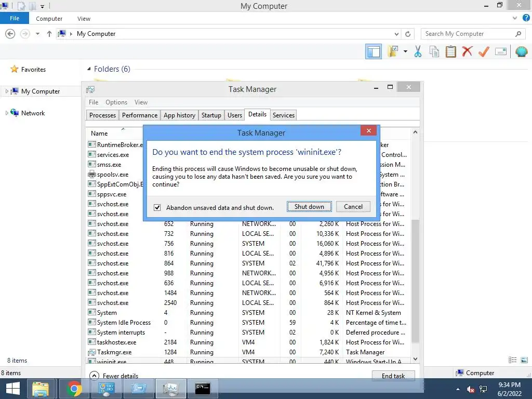Select Network in the navigation pane
This screenshot has height=399, width=532.
[x=33, y=113]
